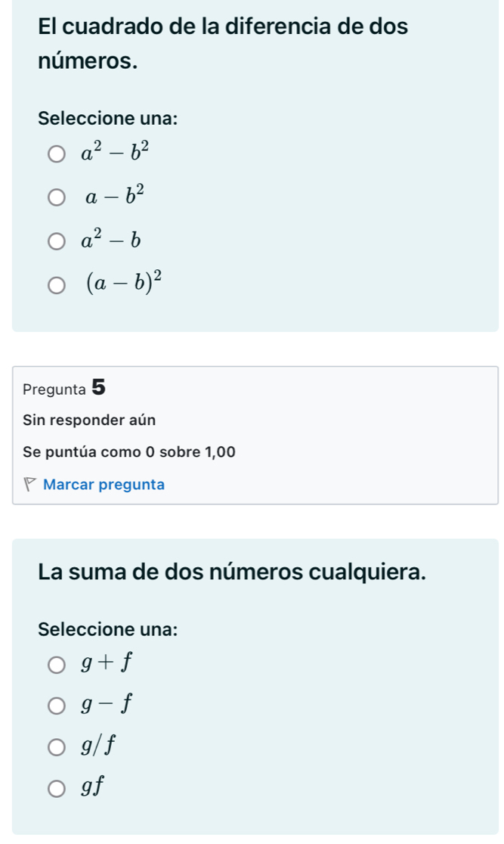Choose the a − b² radio button
The height and width of the screenshot is (844, 504).
click(57, 199)
